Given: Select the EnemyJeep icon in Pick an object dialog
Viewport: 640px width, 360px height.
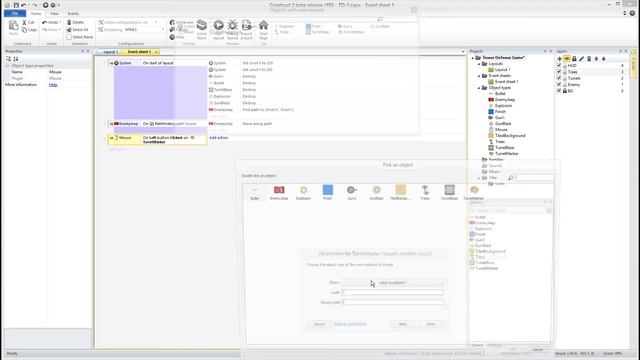Looking at the screenshot, I should click(279, 190).
